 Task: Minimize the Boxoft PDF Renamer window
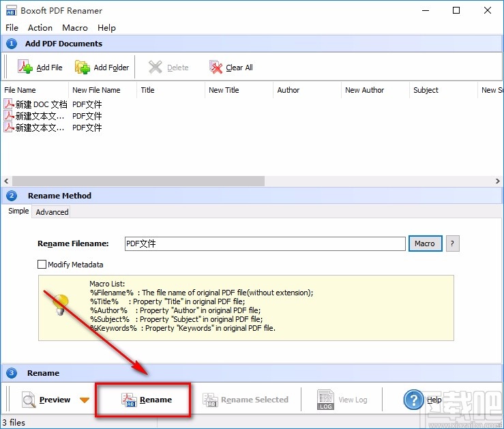pos(426,11)
